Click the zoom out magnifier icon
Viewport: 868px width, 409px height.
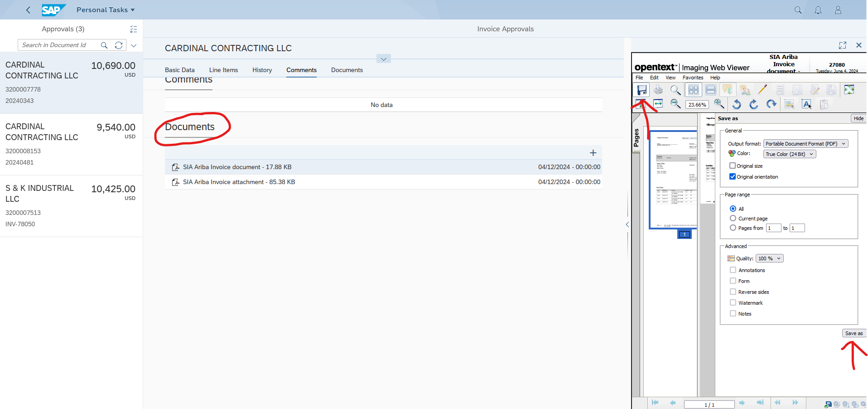point(675,104)
